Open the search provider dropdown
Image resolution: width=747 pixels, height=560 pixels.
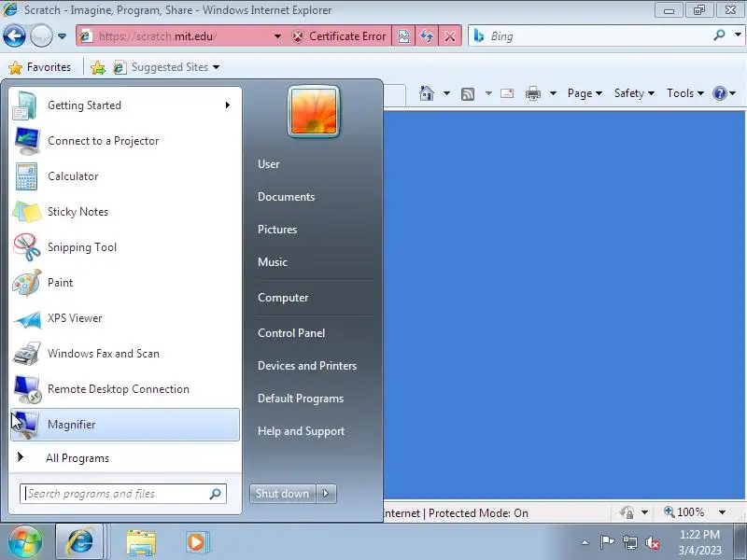coord(738,35)
